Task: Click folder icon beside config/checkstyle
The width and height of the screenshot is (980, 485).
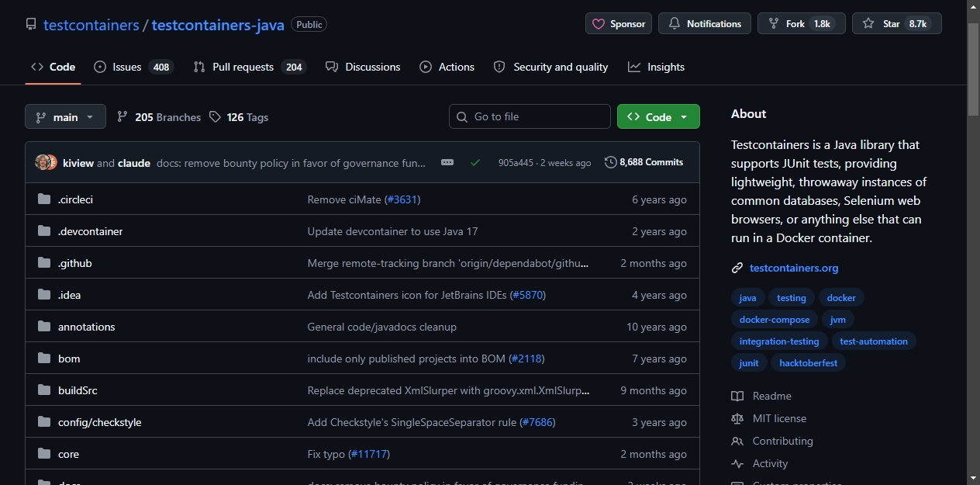Action: pyautogui.click(x=44, y=422)
